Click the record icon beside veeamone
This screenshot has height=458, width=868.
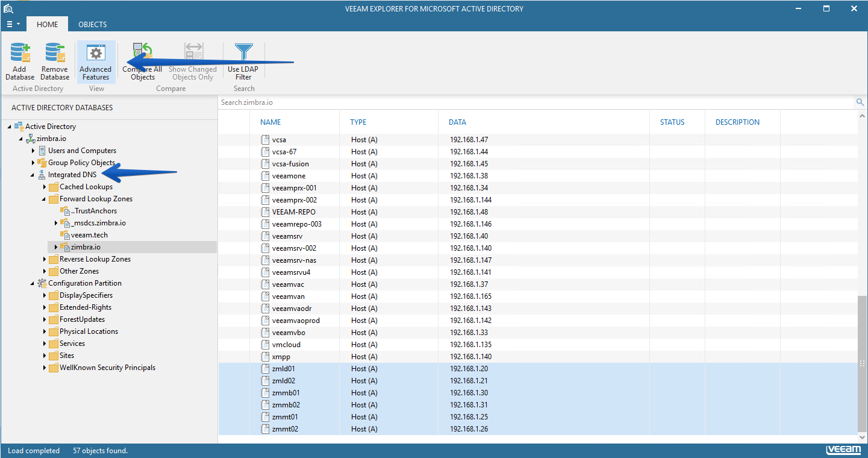click(x=265, y=176)
